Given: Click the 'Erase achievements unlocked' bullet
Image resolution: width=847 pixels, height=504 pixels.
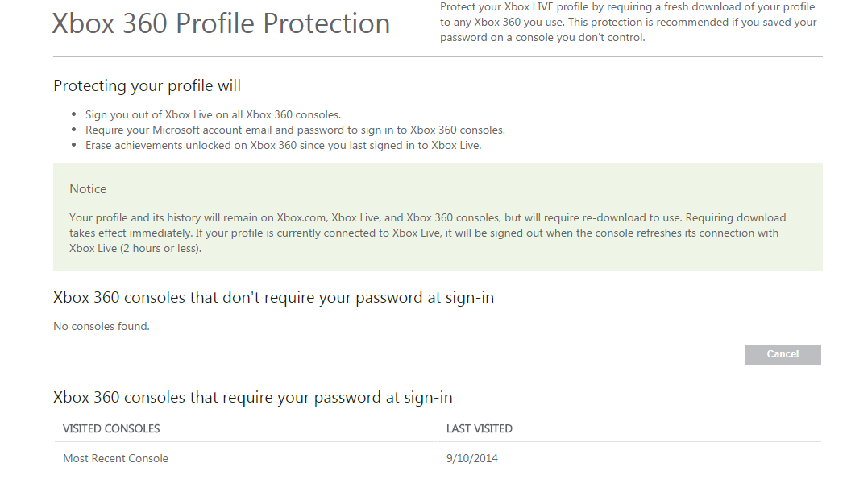Looking at the screenshot, I should pyautogui.click(x=283, y=146).
